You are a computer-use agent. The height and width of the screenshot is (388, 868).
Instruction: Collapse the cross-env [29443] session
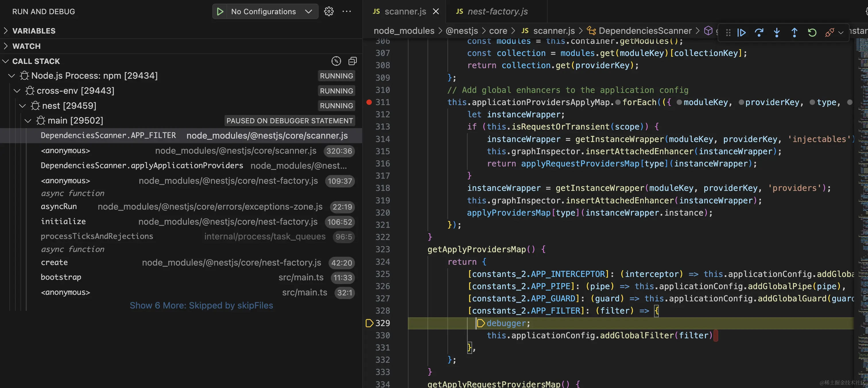(x=17, y=91)
